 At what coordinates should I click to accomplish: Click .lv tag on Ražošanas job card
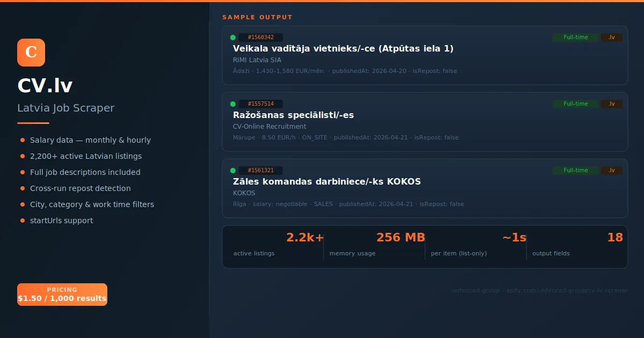[611, 104]
